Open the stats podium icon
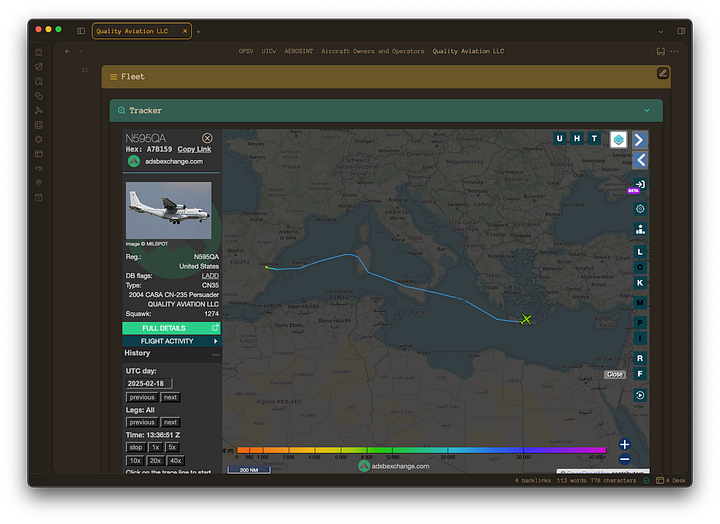This screenshot has height=524, width=720. click(x=640, y=229)
